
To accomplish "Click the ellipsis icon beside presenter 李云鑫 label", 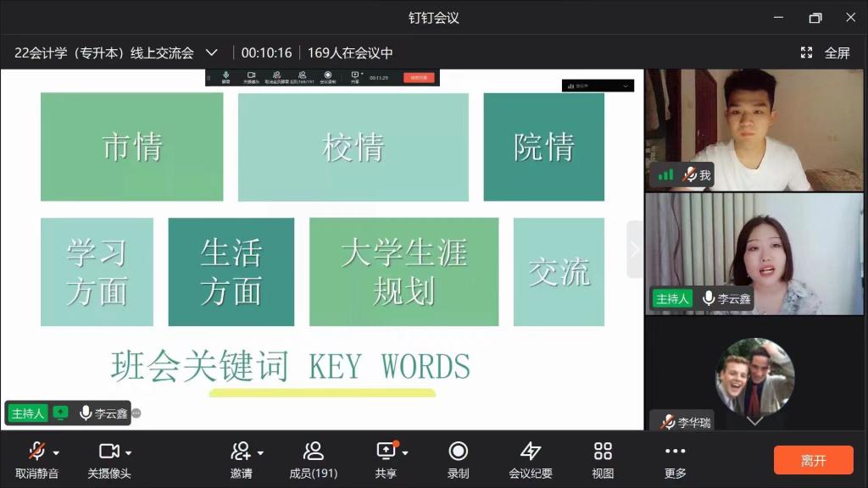I will pyautogui.click(x=136, y=413).
